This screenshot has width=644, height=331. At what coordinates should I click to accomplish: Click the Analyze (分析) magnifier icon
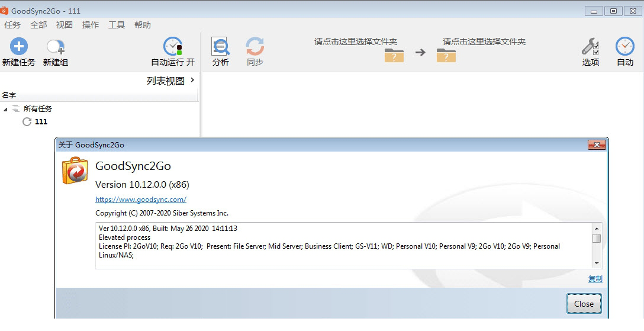click(221, 46)
